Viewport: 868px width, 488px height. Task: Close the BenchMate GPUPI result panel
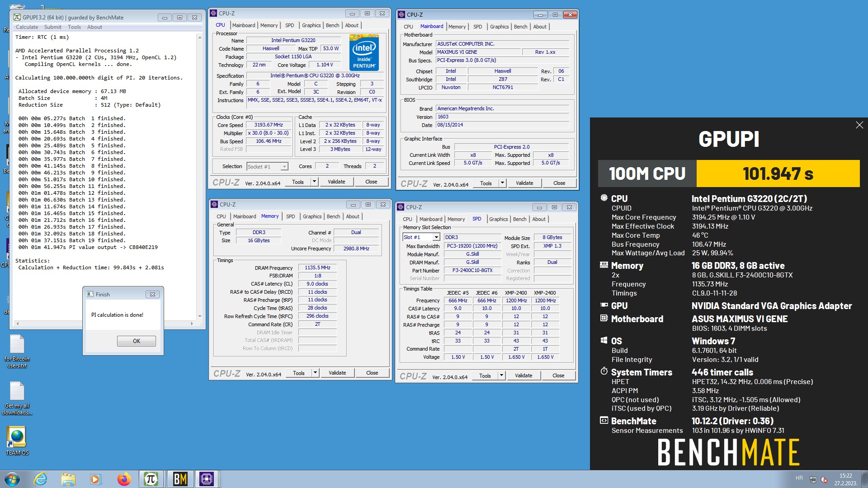(x=859, y=125)
